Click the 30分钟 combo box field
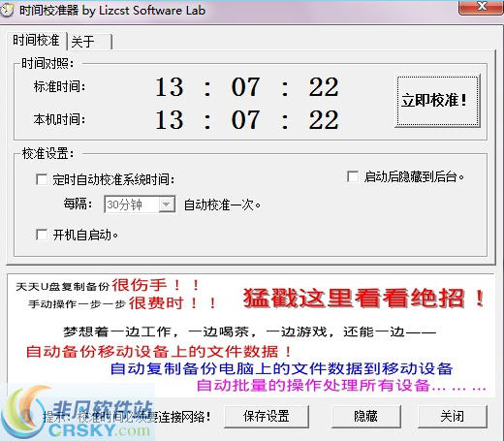The width and height of the screenshot is (504, 441). pyautogui.click(x=140, y=205)
